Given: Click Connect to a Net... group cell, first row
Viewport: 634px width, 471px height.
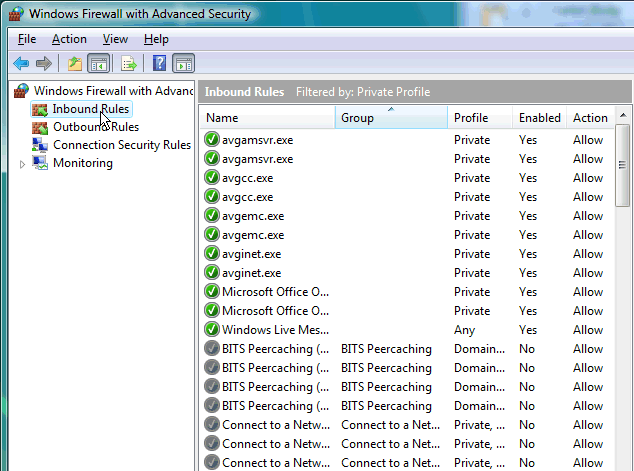Looking at the screenshot, I should tap(390, 425).
